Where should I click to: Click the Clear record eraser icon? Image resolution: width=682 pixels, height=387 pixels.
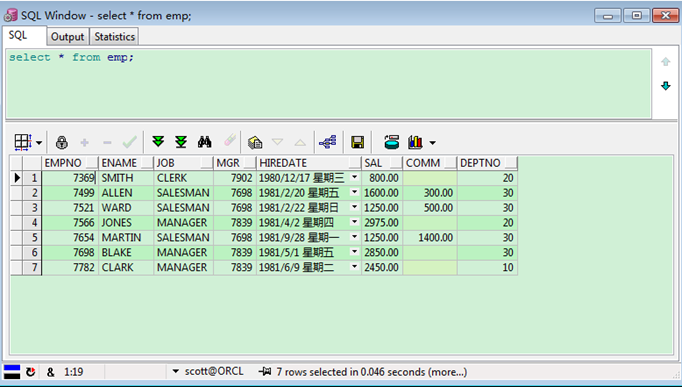coord(230,140)
